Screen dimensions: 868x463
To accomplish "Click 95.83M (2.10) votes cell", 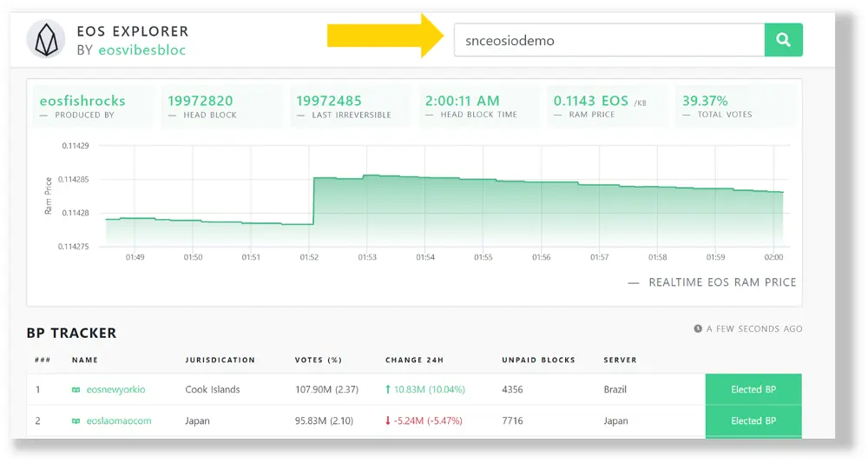I will (324, 420).
